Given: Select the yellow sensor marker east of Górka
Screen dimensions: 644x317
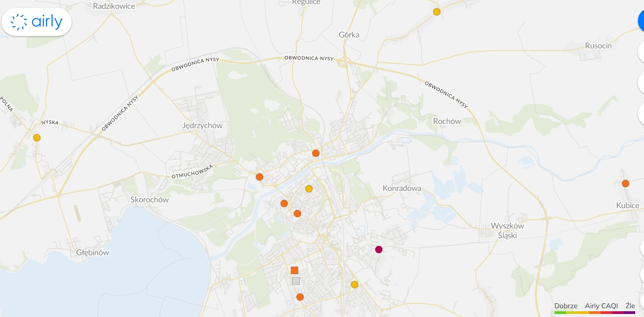Looking at the screenshot, I should tap(436, 12).
